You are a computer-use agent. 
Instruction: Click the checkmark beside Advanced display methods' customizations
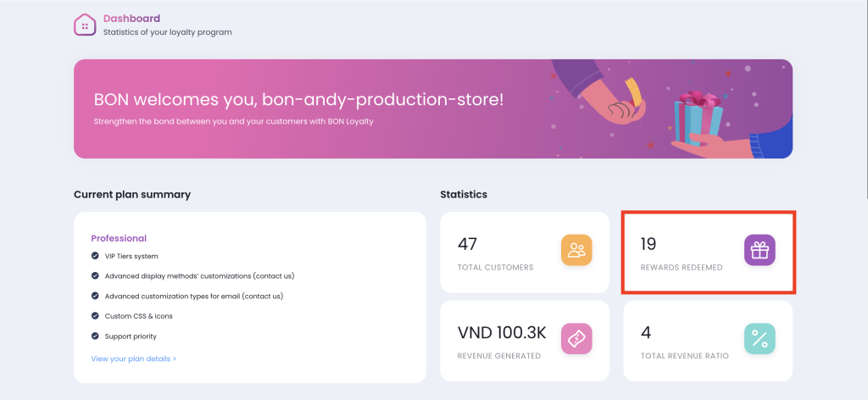(x=95, y=276)
